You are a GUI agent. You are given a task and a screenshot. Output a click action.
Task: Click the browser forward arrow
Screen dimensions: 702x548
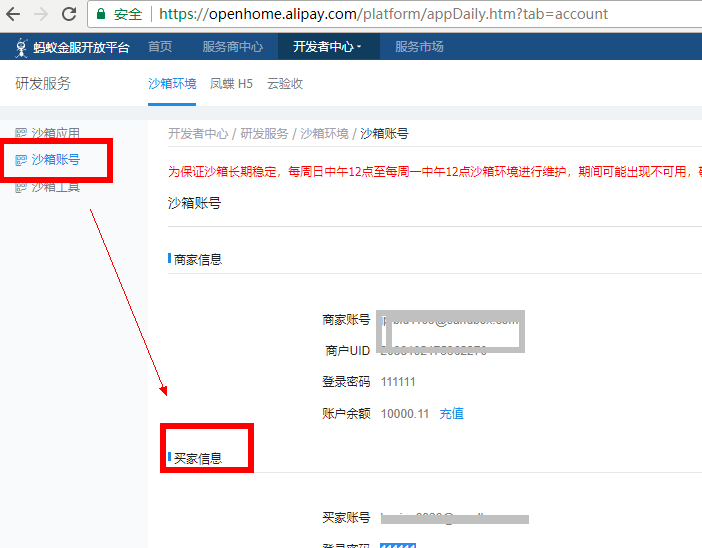coord(41,14)
